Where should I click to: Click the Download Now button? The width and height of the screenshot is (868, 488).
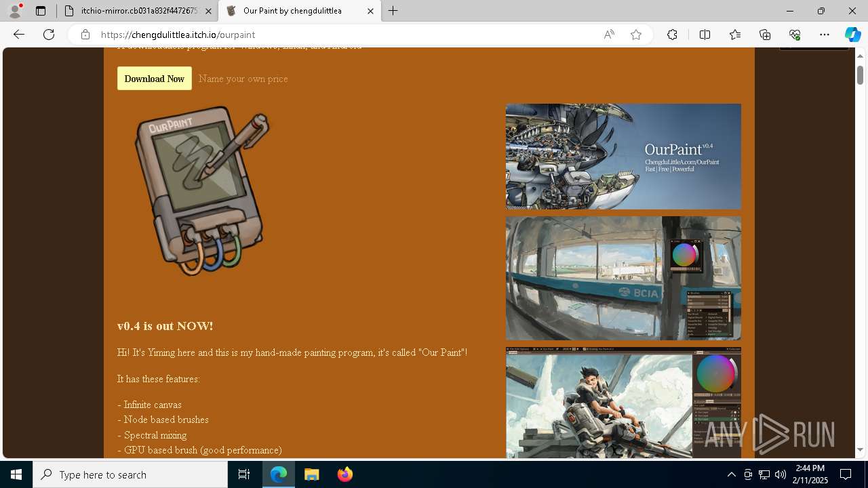(x=155, y=79)
